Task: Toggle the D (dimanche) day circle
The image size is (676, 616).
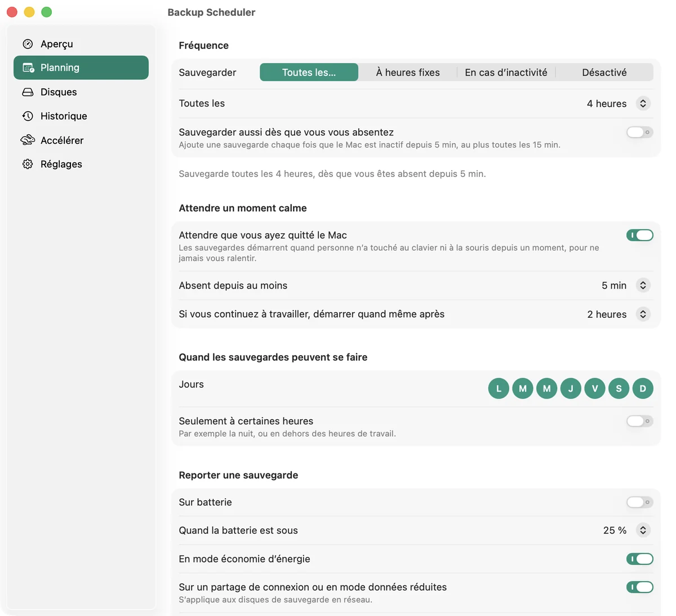Action: (x=643, y=388)
